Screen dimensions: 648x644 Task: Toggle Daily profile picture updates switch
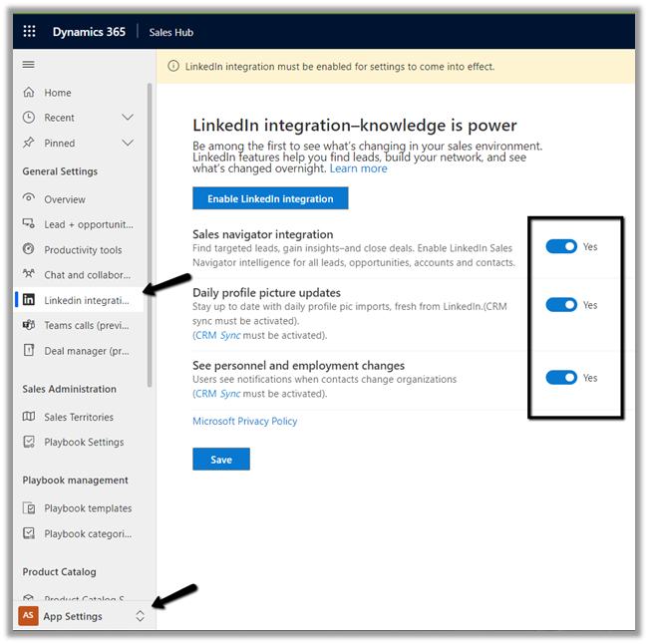pos(561,305)
